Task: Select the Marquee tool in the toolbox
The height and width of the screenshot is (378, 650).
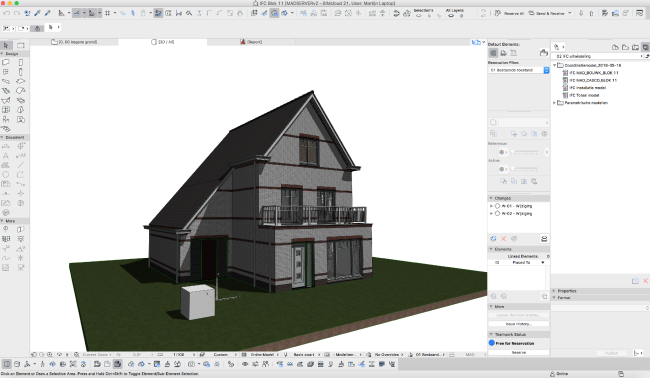Action: click(x=21, y=45)
